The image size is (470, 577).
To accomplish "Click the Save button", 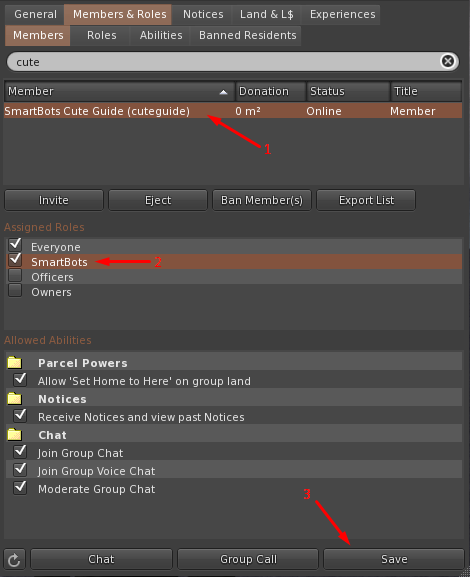I will pyautogui.click(x=394, y=559).
